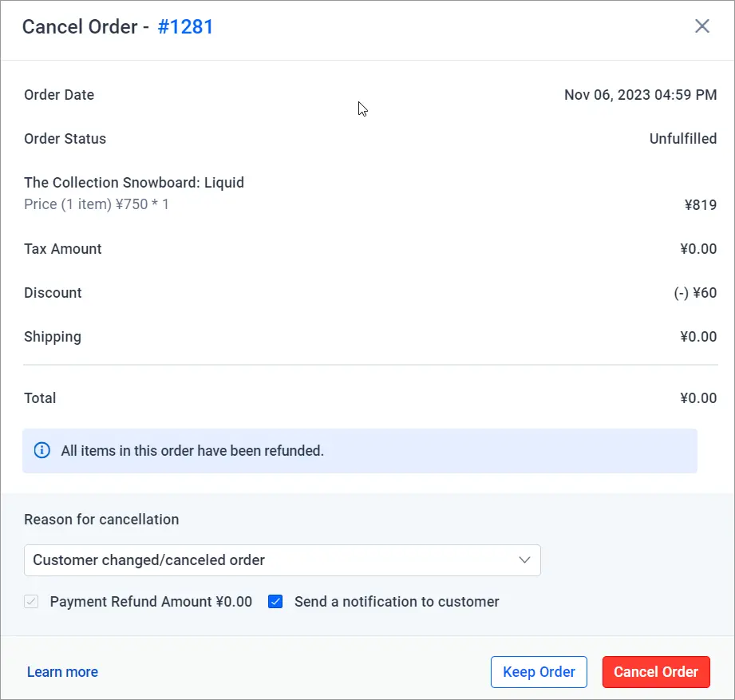The width and height of the screenshot is (735, 700).
Task: Click the Cancel Order dialog title text
Action: (x=80, y=27)
